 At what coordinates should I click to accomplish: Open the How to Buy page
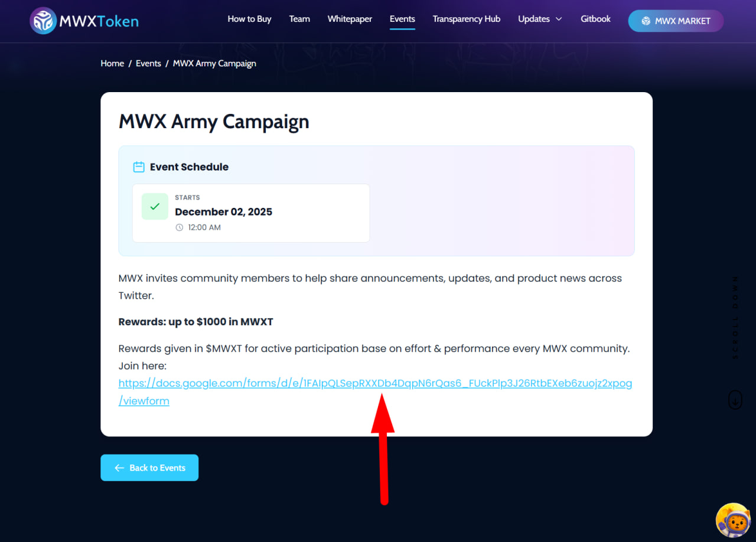point(249,19)
